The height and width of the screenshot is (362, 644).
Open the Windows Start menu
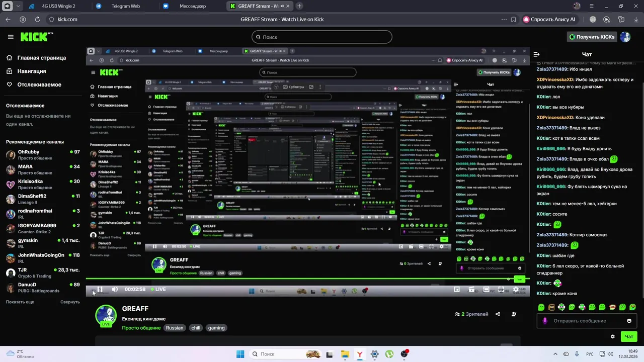point(240,354)
